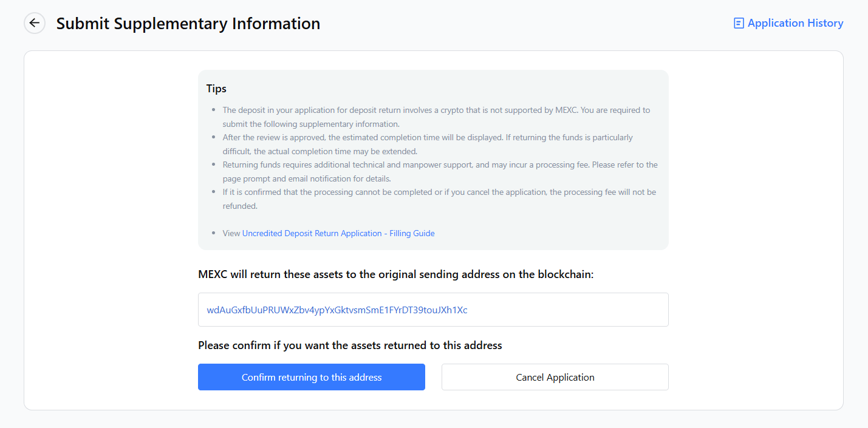Click the bullet point beside the Filling Guide link
The width and height of the screenshot is (868, 428).
pyautogui.click(x=213, y=233)
